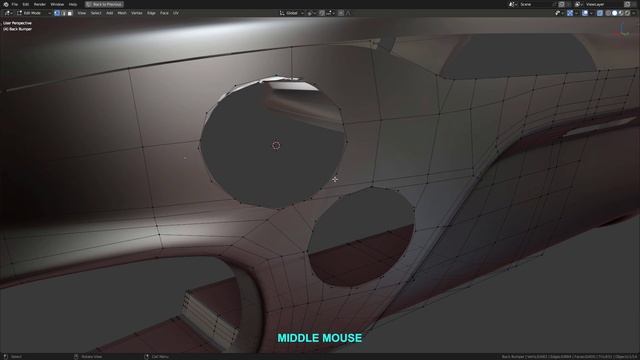Click the new scene icon
640x360 pixels.
(561, 4)
